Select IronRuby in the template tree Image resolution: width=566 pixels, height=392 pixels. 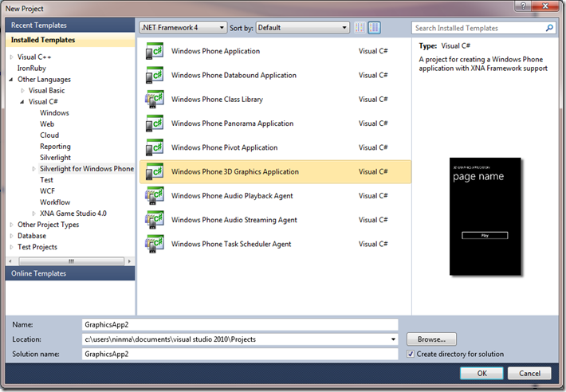click(x=32, y=69)
